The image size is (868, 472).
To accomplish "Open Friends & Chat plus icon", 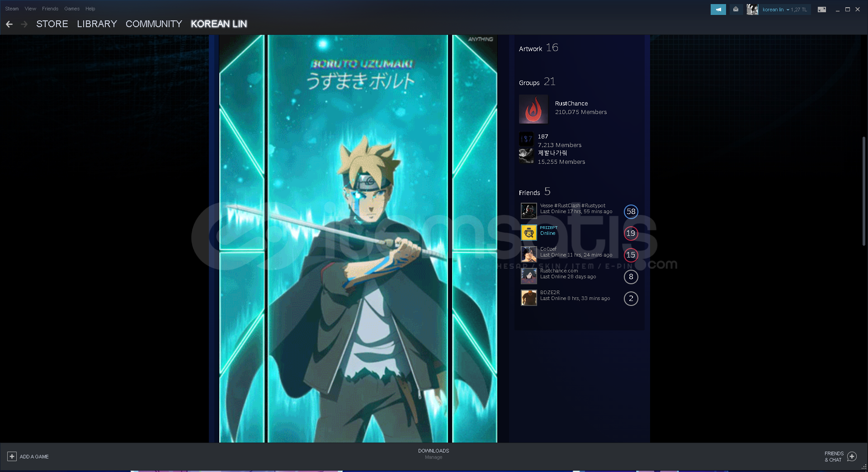I will point(852,457).
